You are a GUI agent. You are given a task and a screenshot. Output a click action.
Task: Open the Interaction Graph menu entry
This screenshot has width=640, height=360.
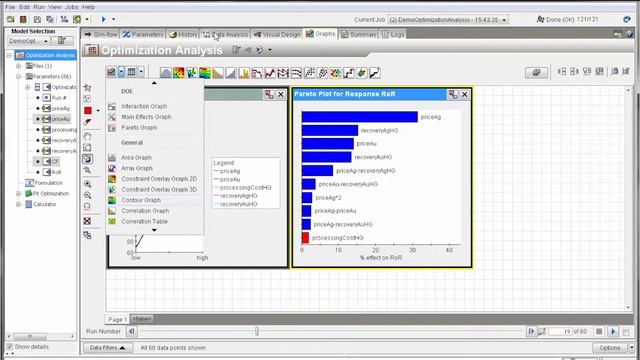[144, 106]
